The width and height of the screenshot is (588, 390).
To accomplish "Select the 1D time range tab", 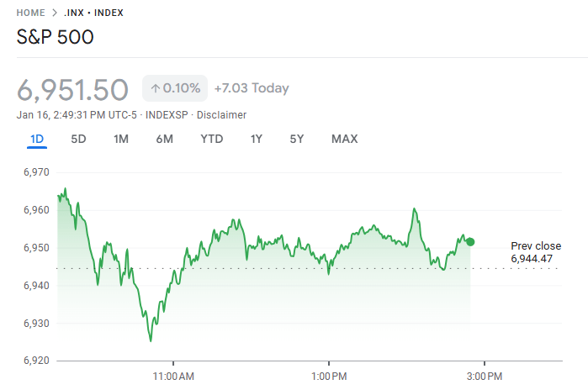I will tap(36, 139).
